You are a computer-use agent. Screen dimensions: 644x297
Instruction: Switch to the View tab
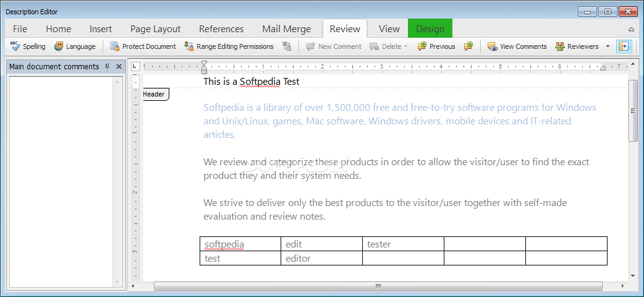point(389,29)
